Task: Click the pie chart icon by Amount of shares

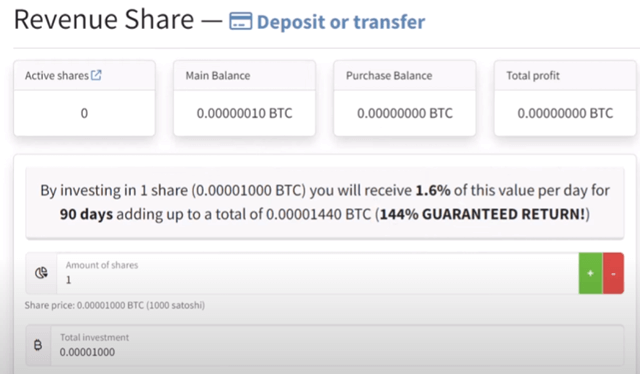Action: tap(41, 273)
